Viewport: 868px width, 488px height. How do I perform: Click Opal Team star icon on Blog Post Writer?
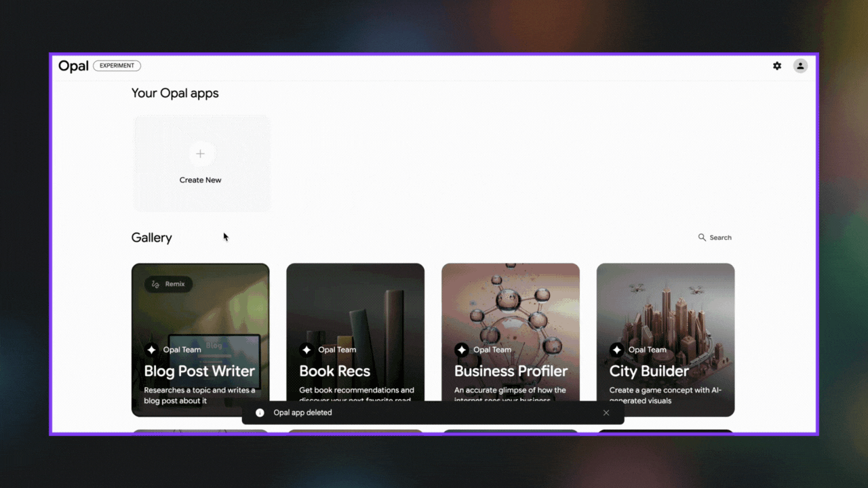click(x=151, y=350)
